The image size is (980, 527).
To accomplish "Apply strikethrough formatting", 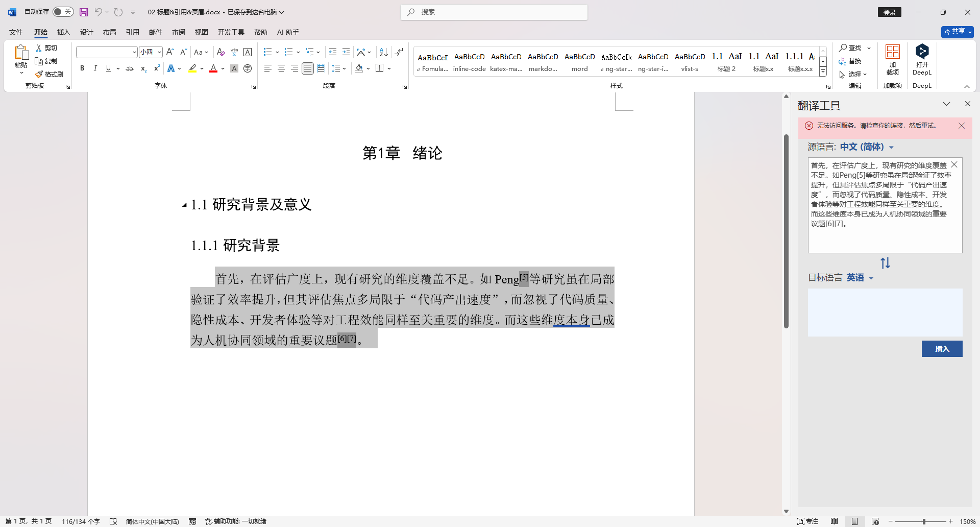I will 130,68.
